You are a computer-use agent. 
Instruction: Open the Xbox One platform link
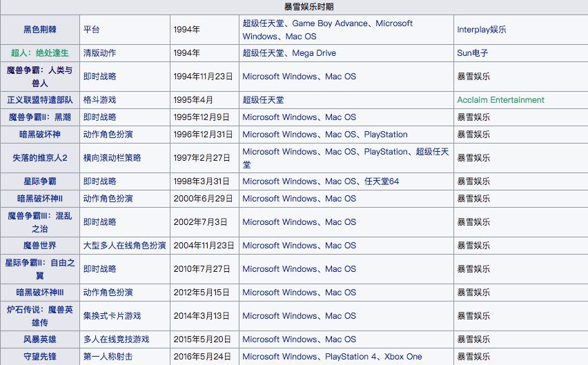tap(403, 357)
